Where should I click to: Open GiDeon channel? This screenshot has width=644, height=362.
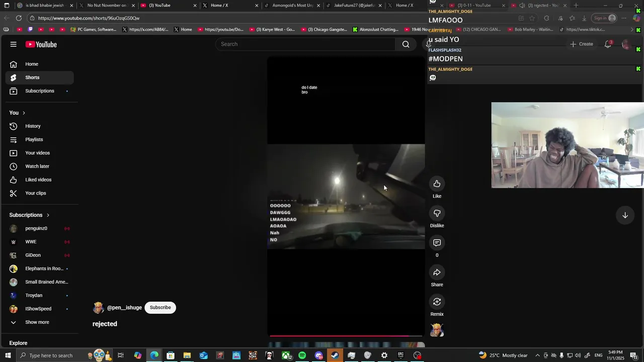39,255
